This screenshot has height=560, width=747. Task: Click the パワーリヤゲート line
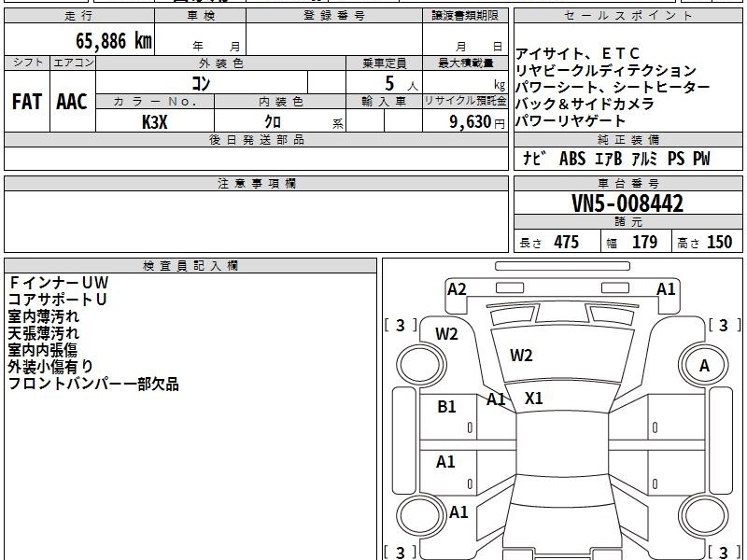tap(571, 120)
